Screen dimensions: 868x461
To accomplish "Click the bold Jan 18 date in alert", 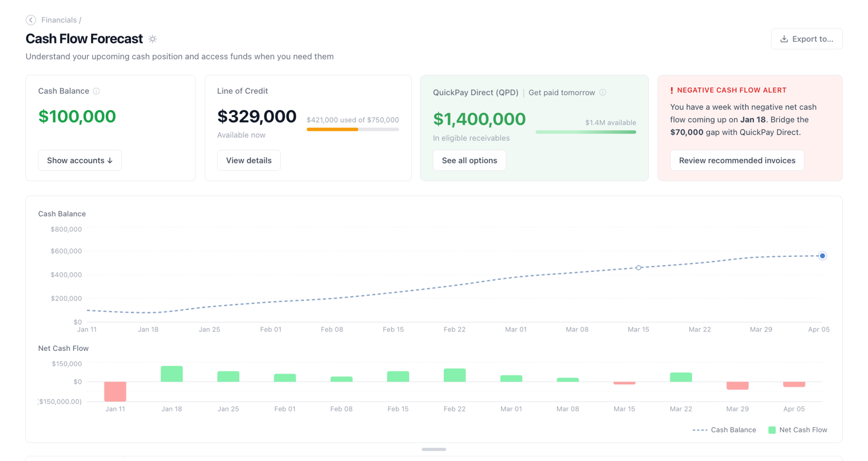I will coord(753,120).
